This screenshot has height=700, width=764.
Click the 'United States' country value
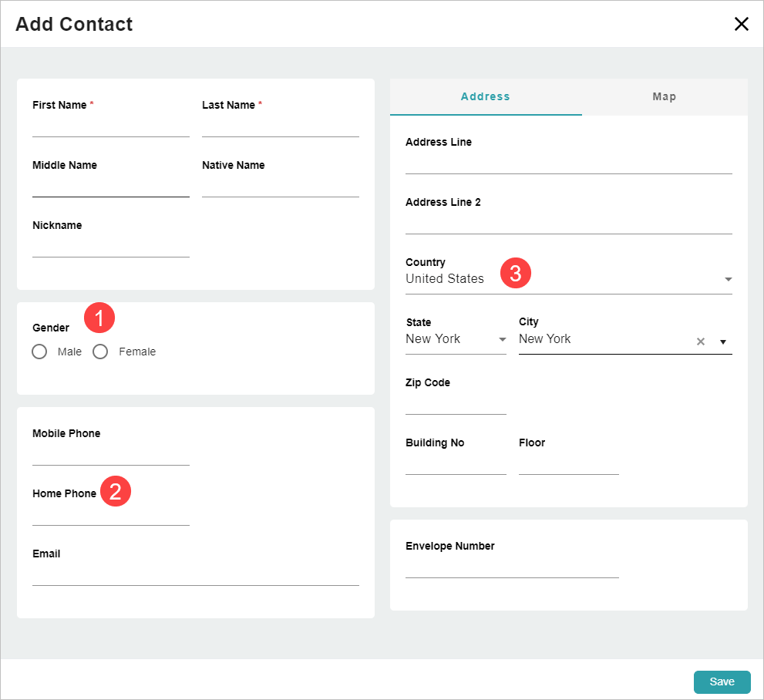(445, 278)
